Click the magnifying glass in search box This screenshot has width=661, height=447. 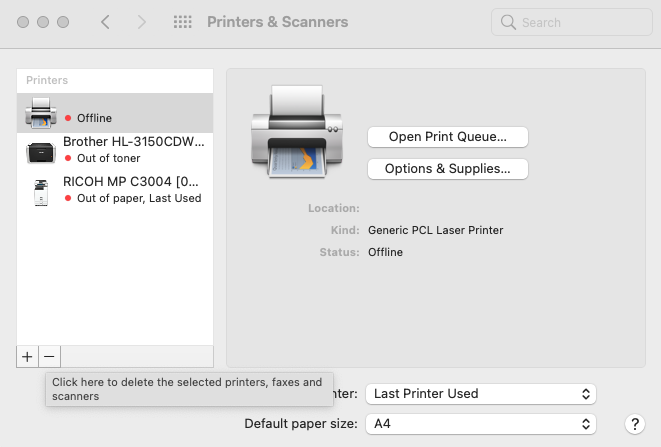point(508,22)
